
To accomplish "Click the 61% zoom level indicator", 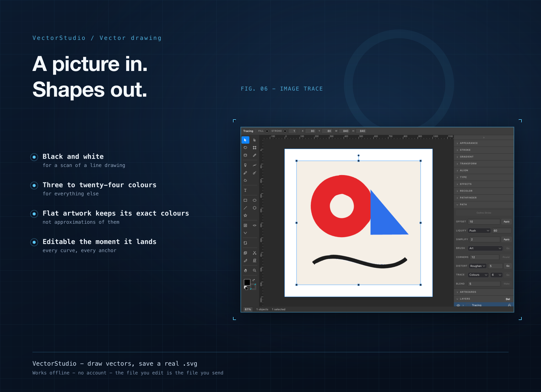I will tap(248, 310).
